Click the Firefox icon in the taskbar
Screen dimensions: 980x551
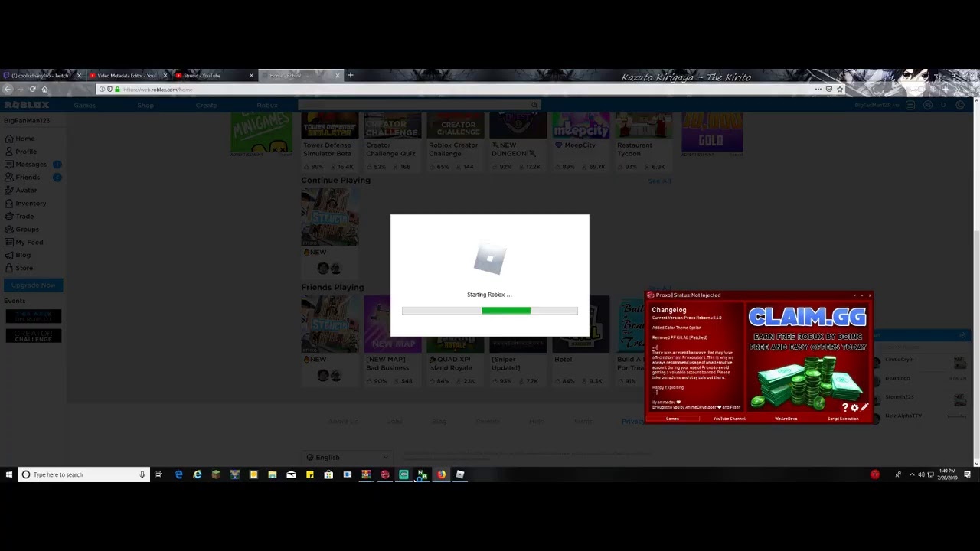441,474
